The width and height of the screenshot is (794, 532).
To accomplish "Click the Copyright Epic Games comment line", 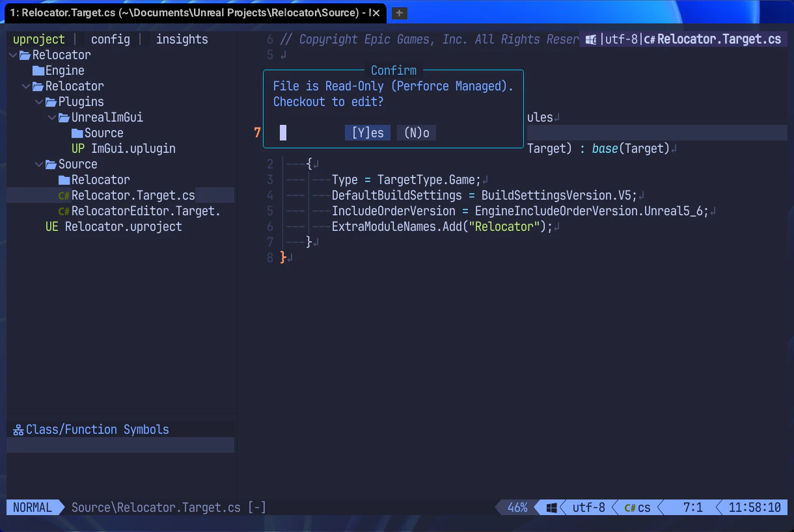I will tap(430, 39).
